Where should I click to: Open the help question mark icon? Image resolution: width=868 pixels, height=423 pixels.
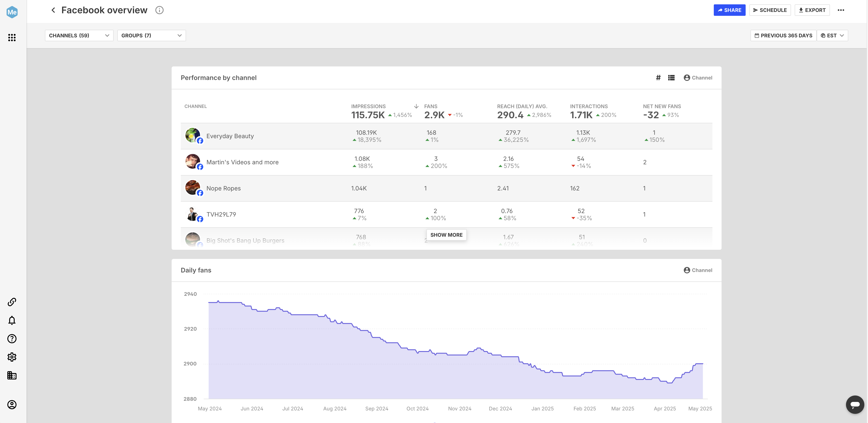(x=12, y=338)
